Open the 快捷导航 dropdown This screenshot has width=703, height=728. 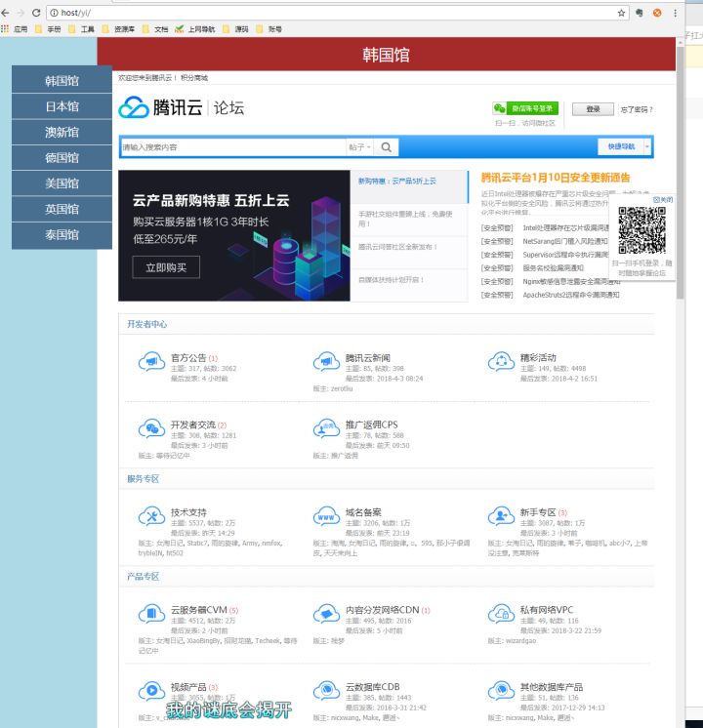[x=625, y=146]
